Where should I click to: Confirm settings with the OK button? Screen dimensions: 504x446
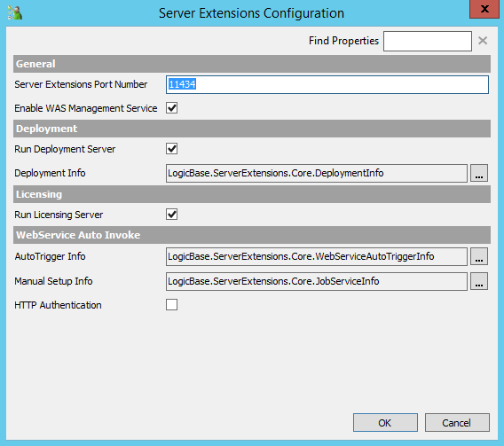385,423
